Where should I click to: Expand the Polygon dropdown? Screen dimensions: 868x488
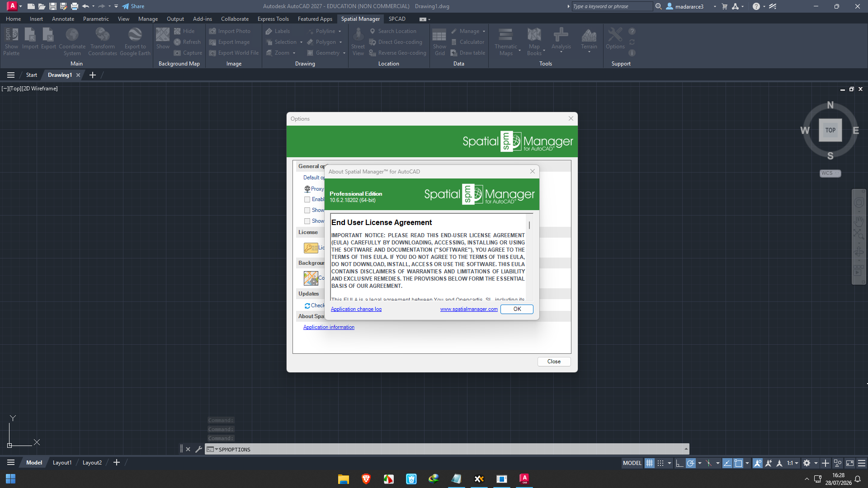[x=340, y=42]
